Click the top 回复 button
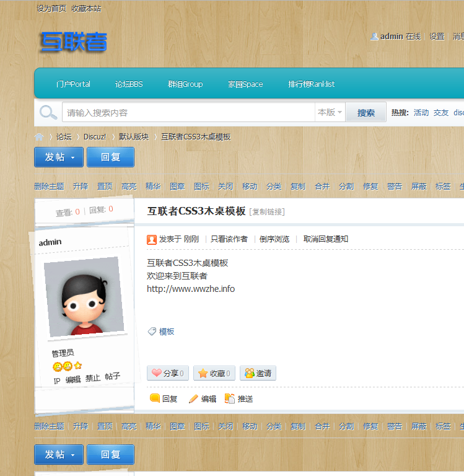This screenshot has height=476, width=464. pos(110,157)
